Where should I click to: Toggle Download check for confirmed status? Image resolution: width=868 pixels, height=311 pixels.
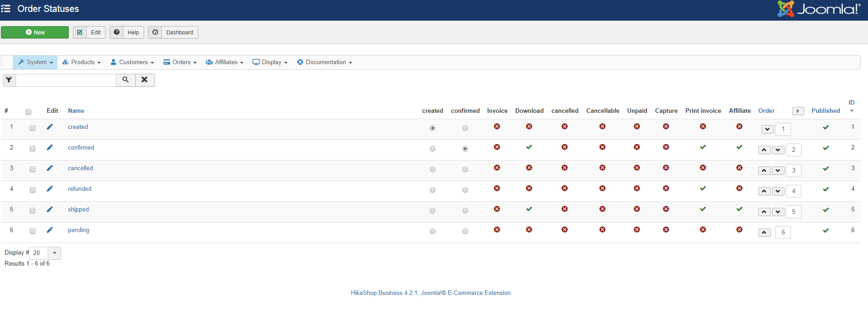click(529, 147)
